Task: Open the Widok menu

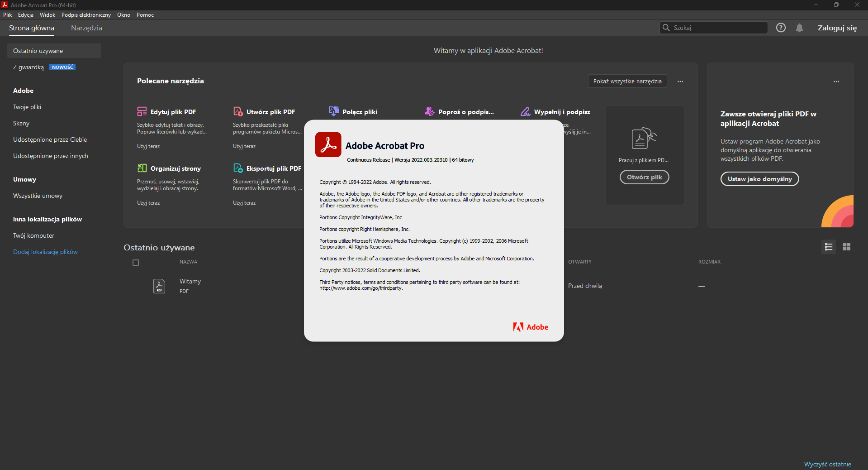Action: point(47,15)
